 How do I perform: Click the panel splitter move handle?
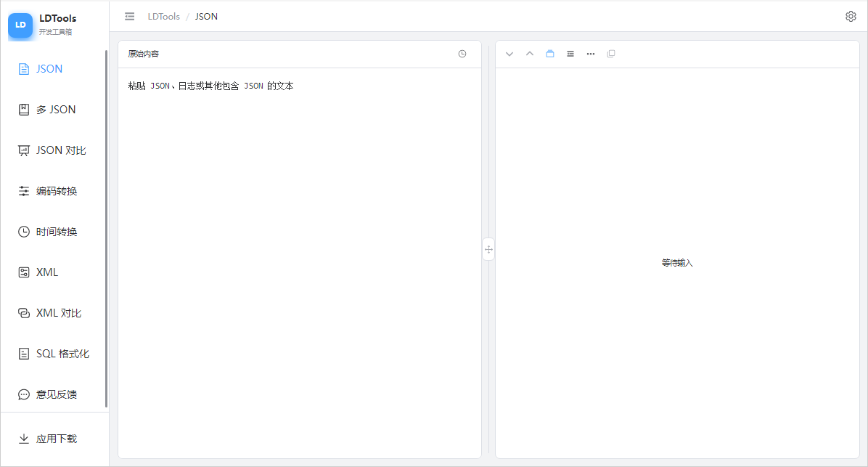[488, 249]
